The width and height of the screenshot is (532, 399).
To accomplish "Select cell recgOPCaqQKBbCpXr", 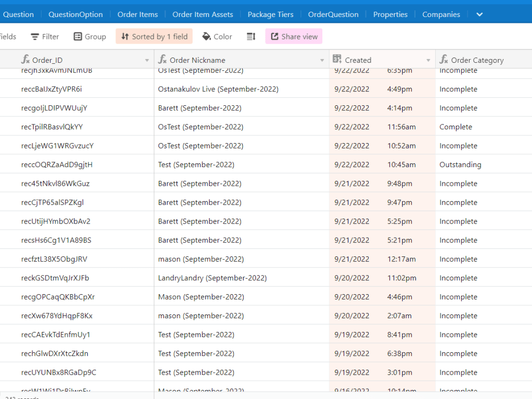I will click(x=77, y=297).
